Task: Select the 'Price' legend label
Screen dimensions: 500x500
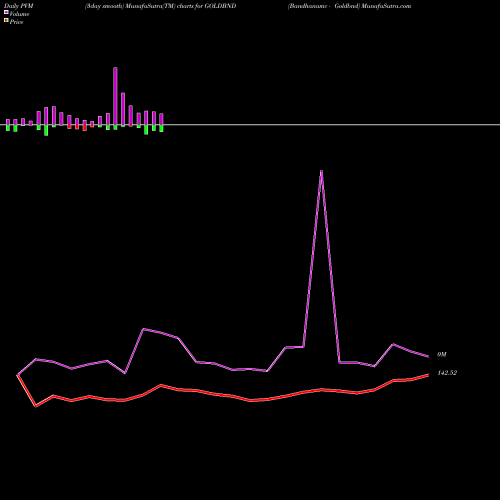Action: click(16, 22)
